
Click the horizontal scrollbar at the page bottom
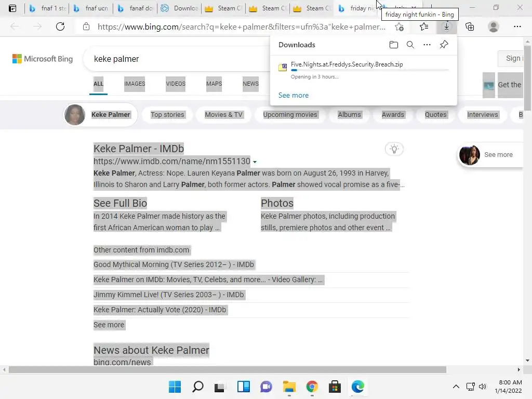click(x=228, y=369)
